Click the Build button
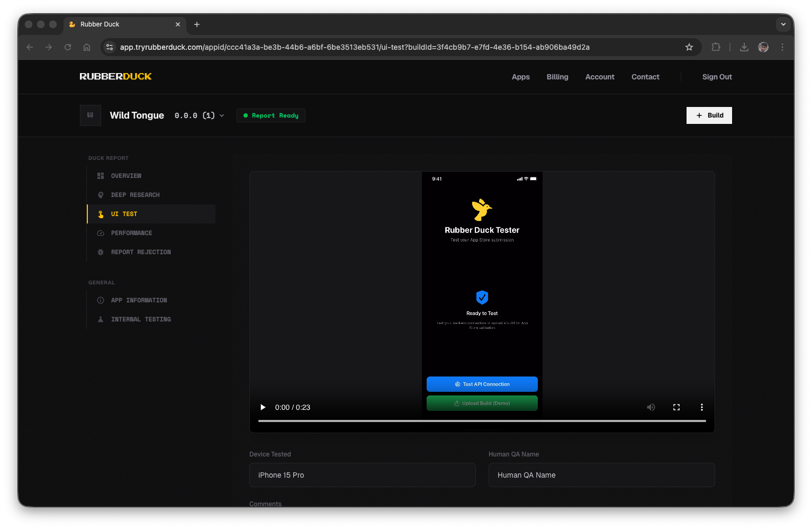 coord(709,115)
